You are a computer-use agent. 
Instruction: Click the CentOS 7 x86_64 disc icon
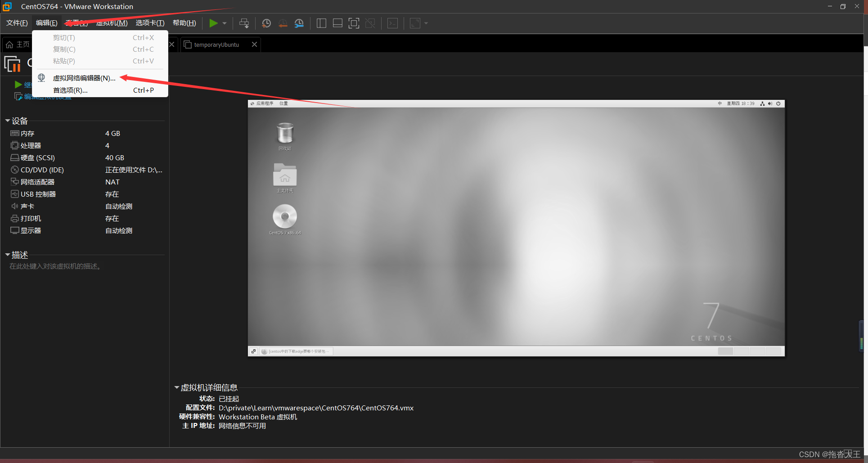point(285,216)
